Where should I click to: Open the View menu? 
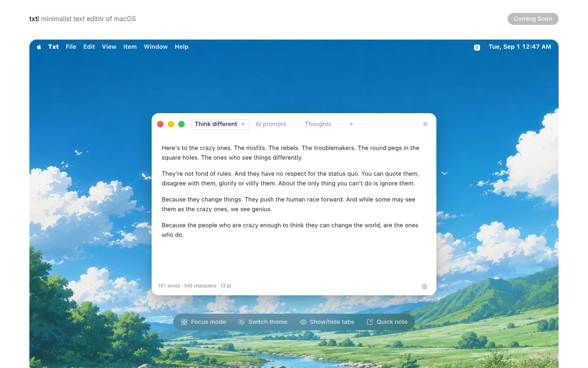(x=109, y=47)
